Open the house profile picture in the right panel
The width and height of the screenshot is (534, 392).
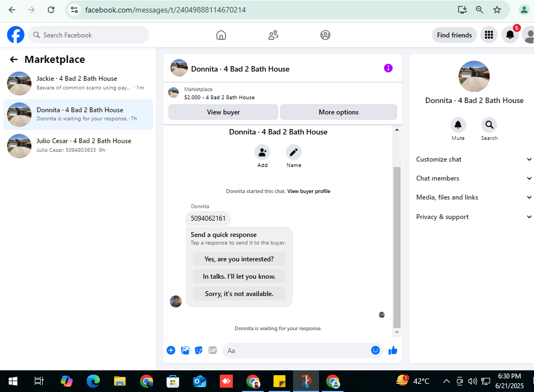point(474,76)
